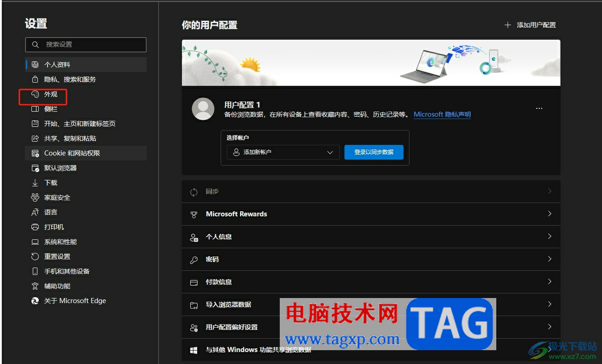
Task: Select 辅助功能 in the sidebar
Action: 86,286
